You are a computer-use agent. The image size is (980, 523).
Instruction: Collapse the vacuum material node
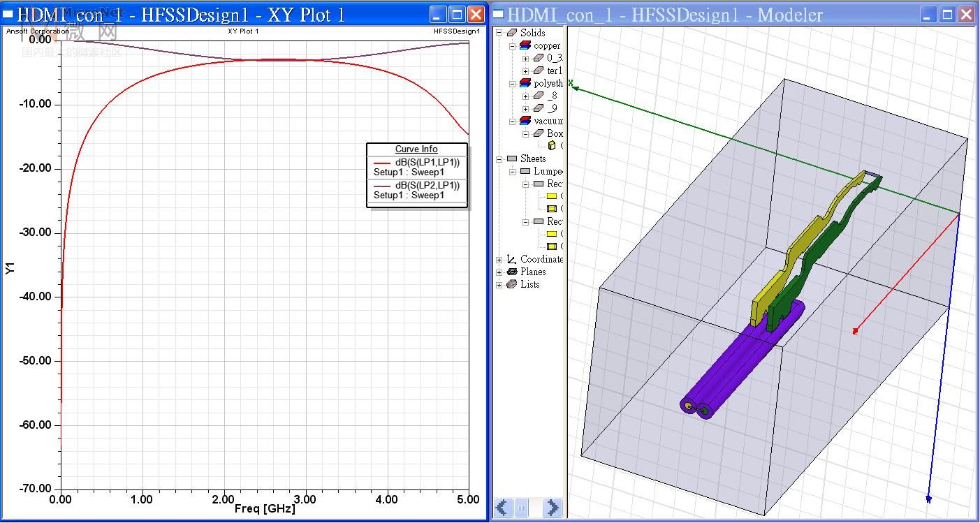(512, 121)
